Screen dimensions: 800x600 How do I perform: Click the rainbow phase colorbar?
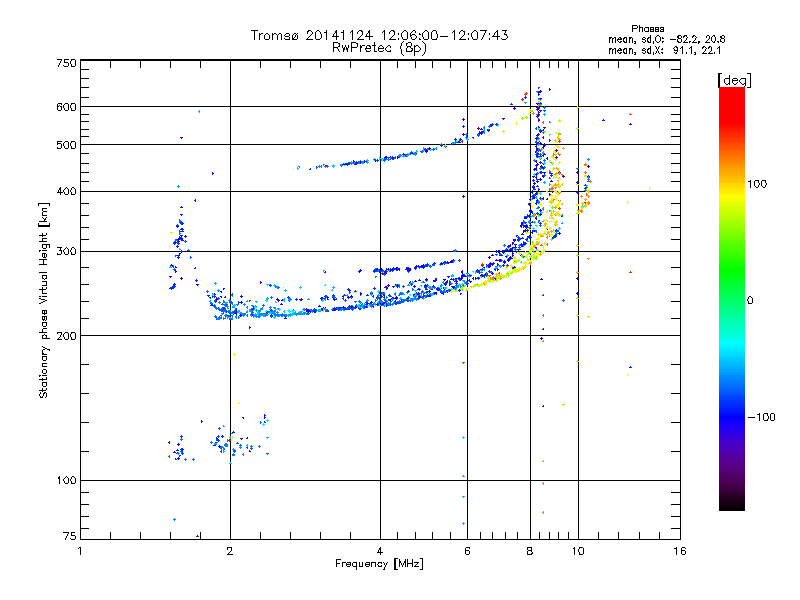pyautogui.click(x=732, y=298)
